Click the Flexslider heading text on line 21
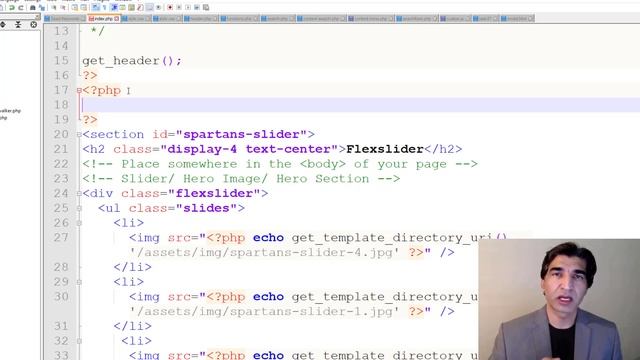 [x=385, y=149]
